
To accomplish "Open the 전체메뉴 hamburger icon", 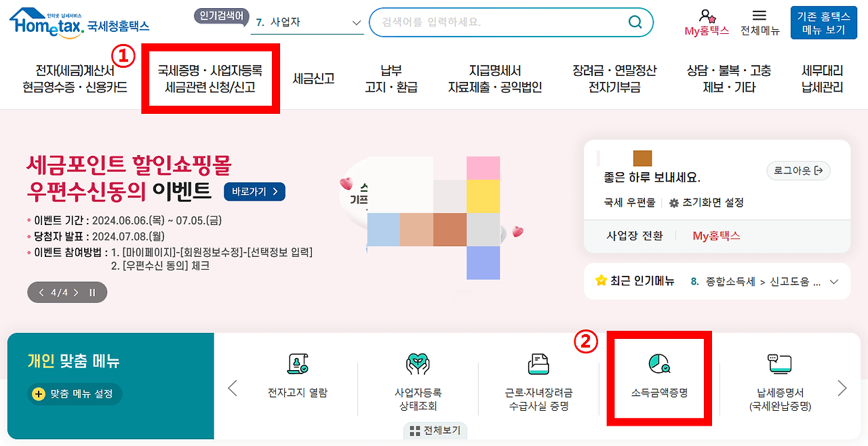I will click(759, 17).
